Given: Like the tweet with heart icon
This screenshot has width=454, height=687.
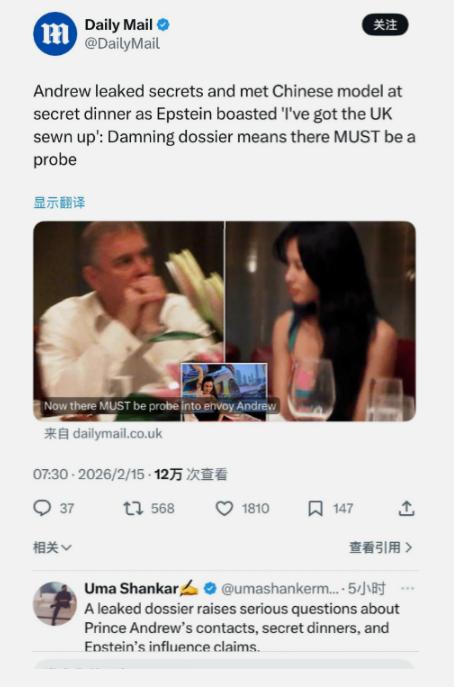Looking at the screenshot, I should tap(224, 508).
